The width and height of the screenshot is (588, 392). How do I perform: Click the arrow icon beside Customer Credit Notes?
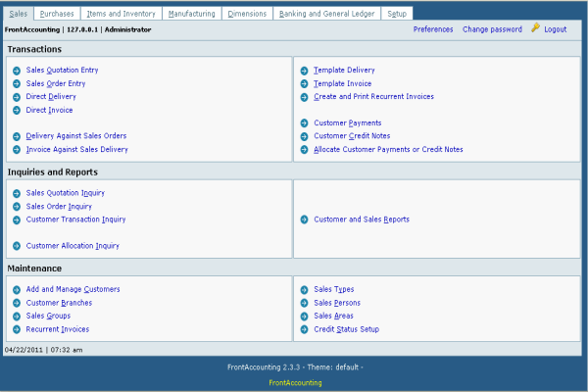(x=304, y=136)
